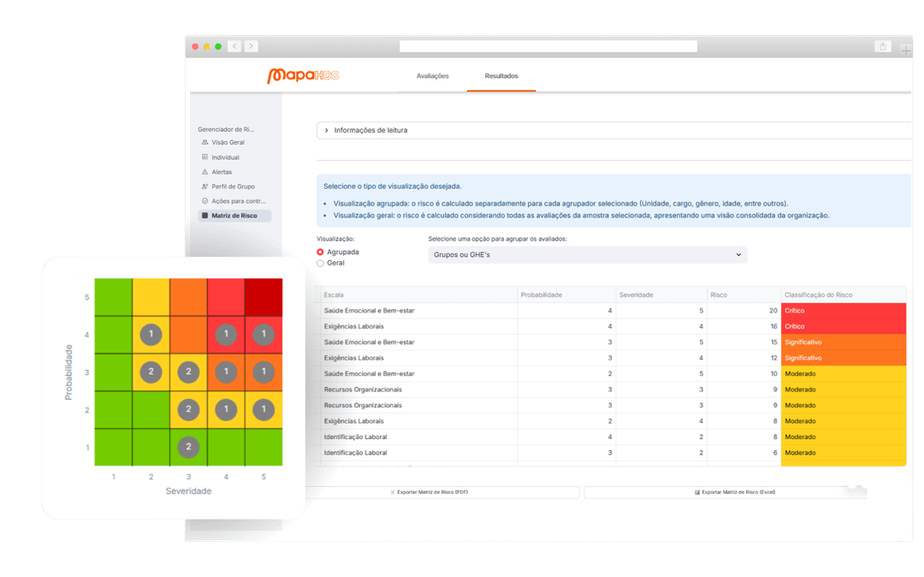Click the MapaHDS logo
The width and height of the screenshot is (924, 577).
pos(303,76)
